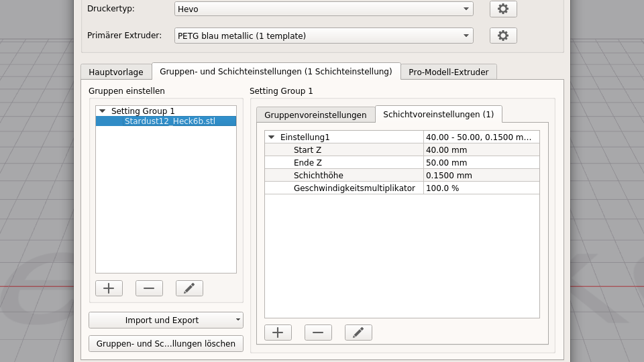Screen dimensions: 644x362
Task: Open printer type settings gear
Action: pos(503,9)
